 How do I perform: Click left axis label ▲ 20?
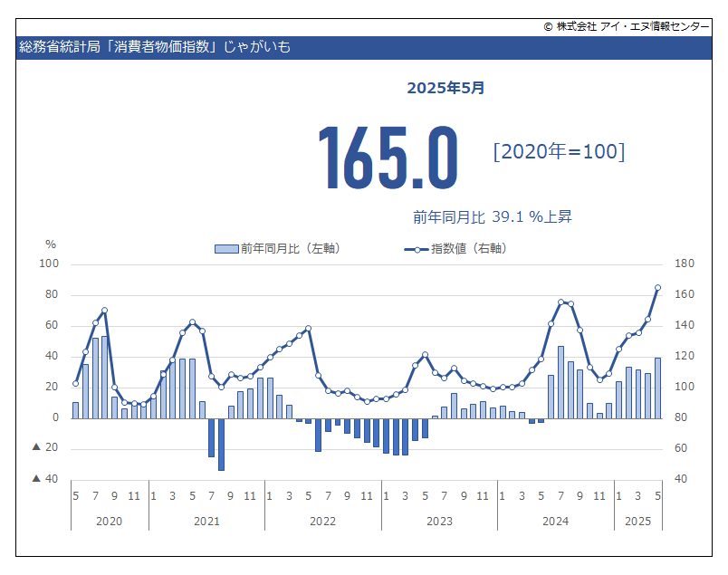[45, 447]
